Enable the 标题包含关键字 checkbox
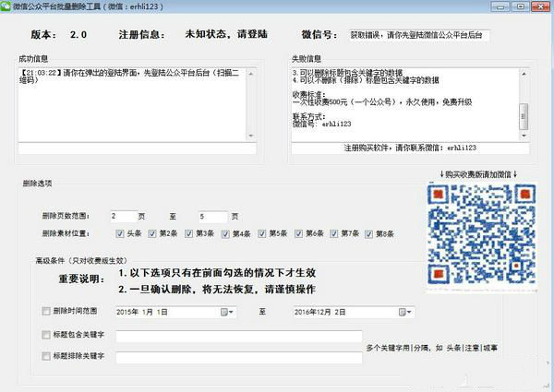554x392 pixels. (46, 335)
